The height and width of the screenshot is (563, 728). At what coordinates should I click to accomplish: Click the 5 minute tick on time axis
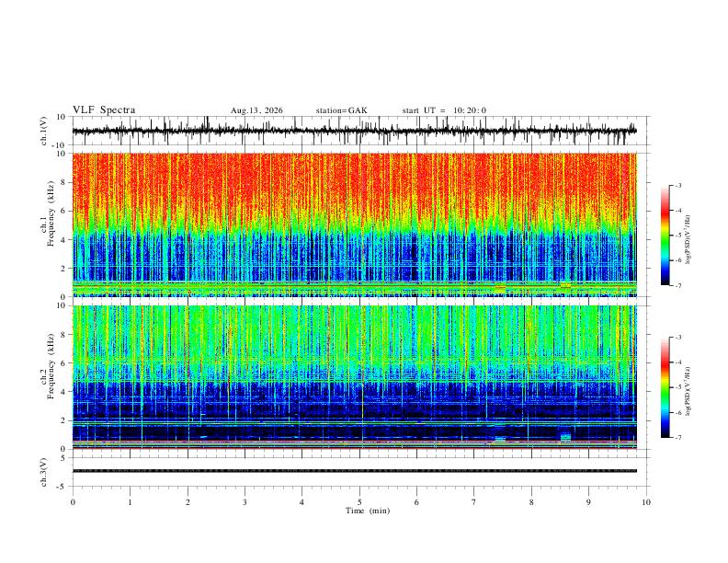(x=359, y=502)
